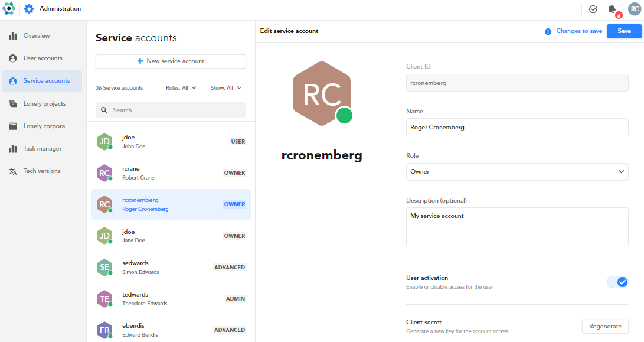
Task: Disable the User activation toggle
Action: coord(617,282)
